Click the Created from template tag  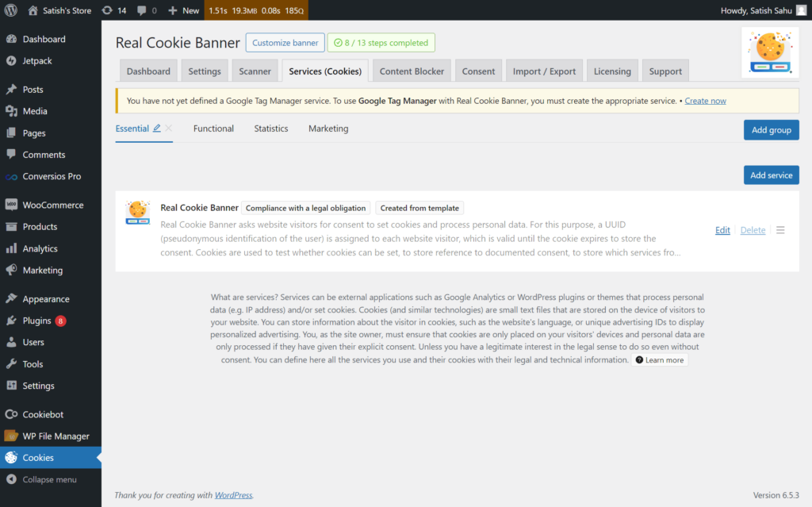click(x=419, y=208)
